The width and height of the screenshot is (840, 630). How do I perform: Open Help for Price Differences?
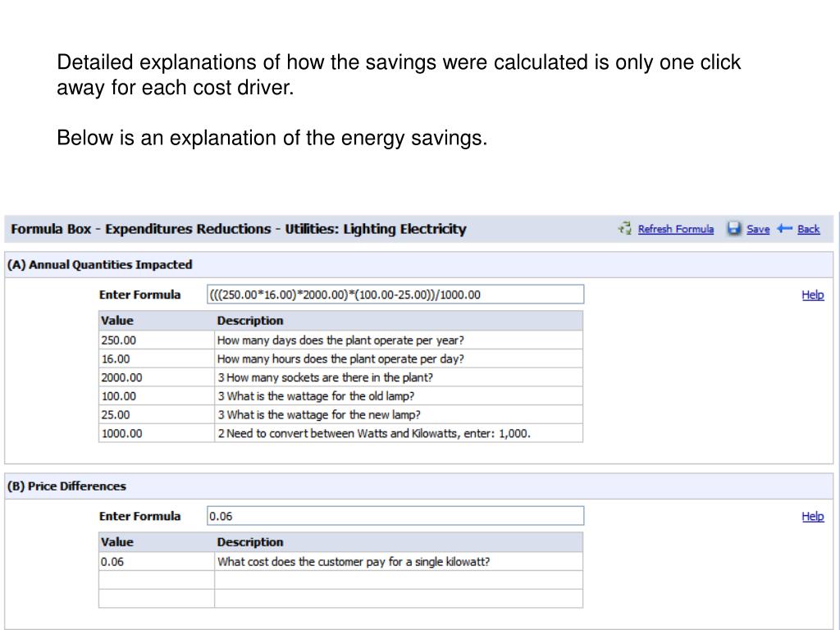[x=813, y=516]
